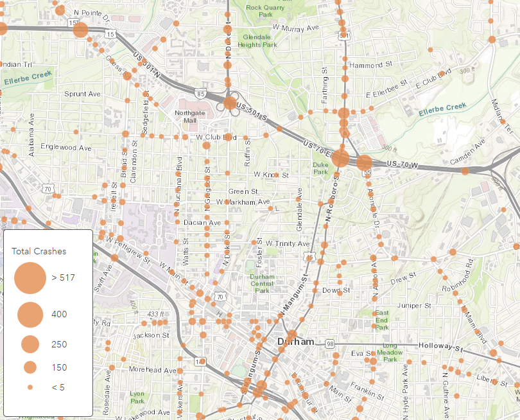Click the largest legend circle for > 517
520x420 pixels.
(30, 278)
